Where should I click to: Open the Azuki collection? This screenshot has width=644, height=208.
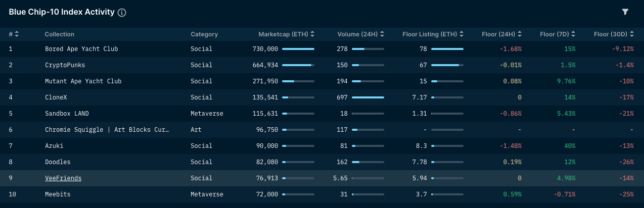[54, 146]
